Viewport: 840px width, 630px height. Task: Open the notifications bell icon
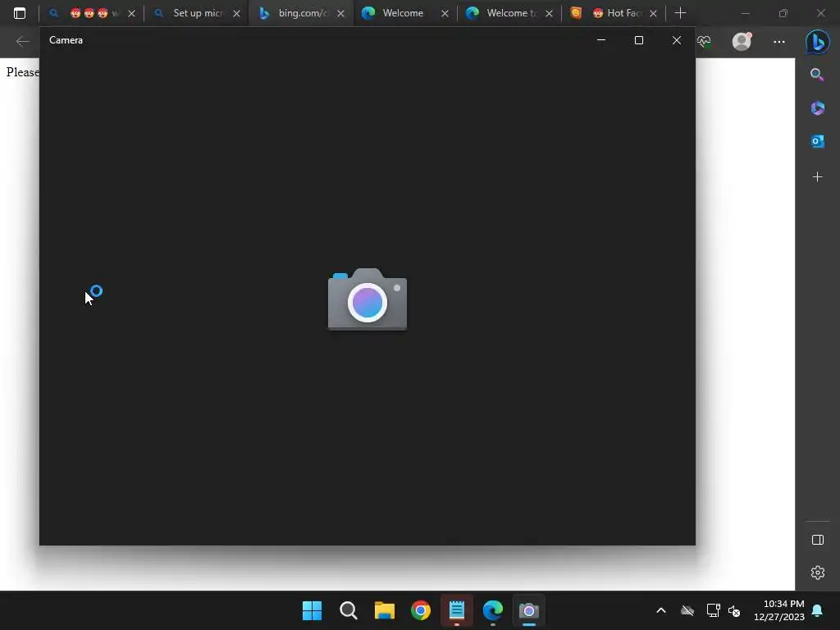(818, 610)
